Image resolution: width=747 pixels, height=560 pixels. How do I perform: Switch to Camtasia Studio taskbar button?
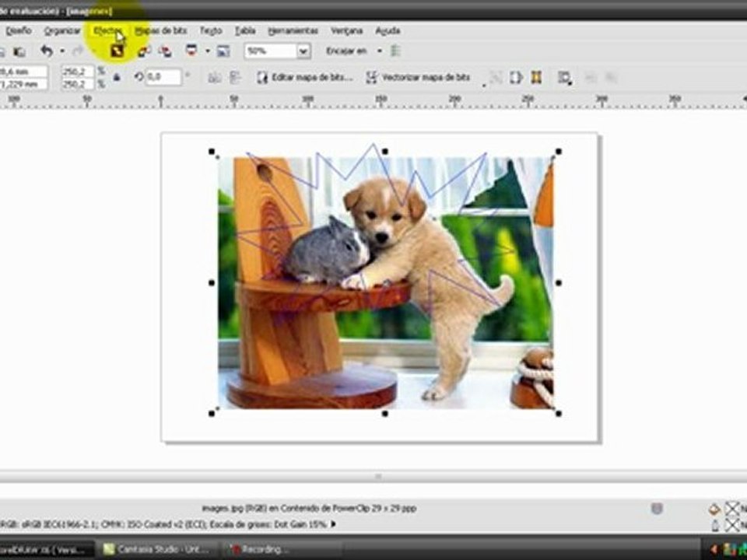[160, 550]
